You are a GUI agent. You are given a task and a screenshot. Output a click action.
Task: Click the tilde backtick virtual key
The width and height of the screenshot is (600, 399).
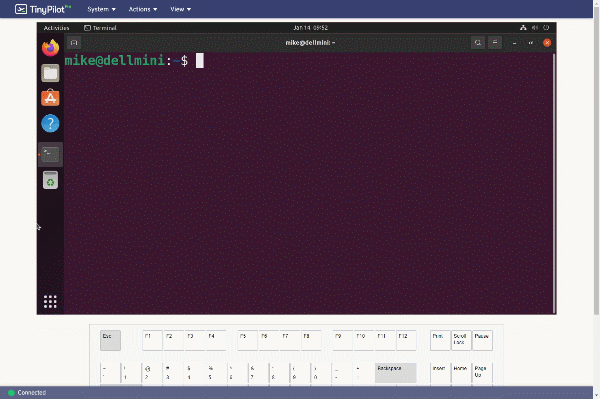[110, 373]
